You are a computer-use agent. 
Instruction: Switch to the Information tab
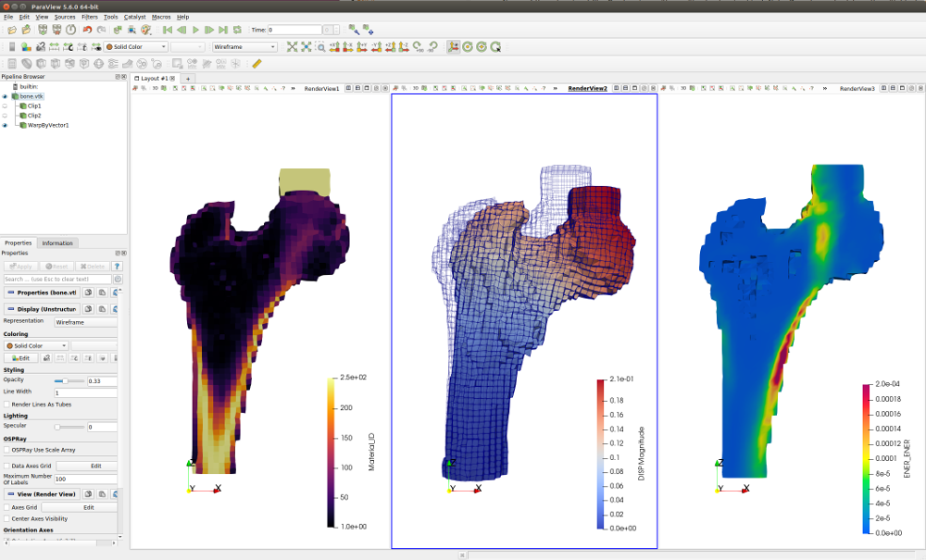click(57, 243)
